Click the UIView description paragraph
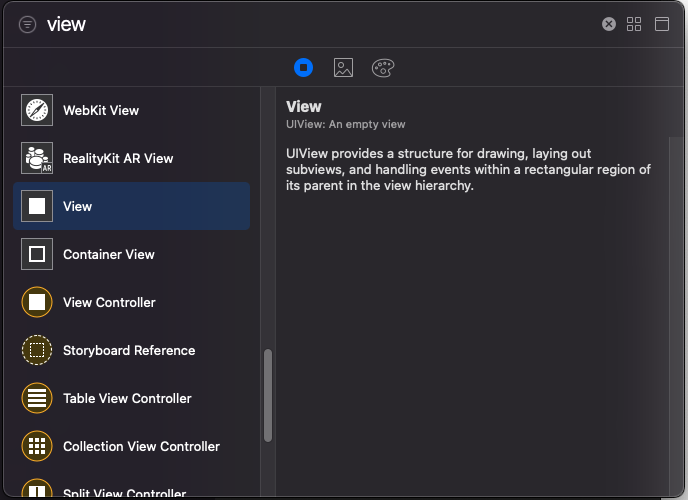This screenshot has height=500, width=688. pos(468,169)
